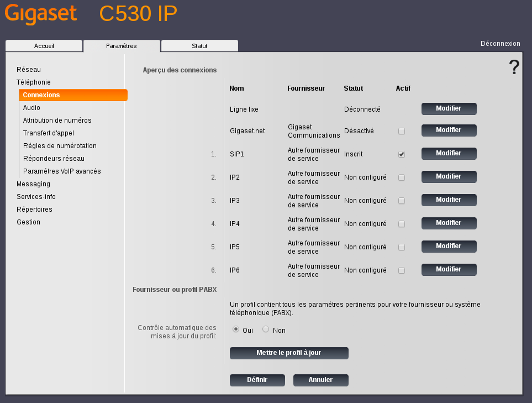
Task: Expand the Réseau menu section
Action: [x=29, y=70]
